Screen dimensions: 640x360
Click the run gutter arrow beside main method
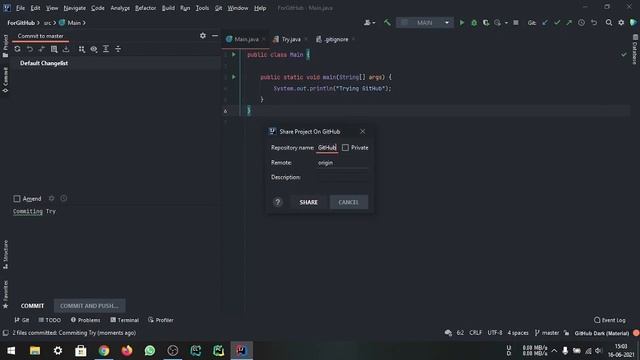pos(233,77)
